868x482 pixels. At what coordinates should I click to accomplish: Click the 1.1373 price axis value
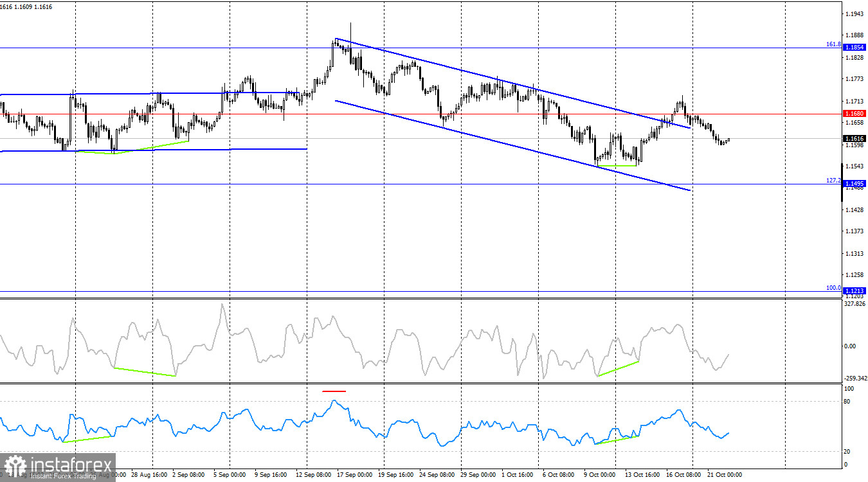(854, 231)
